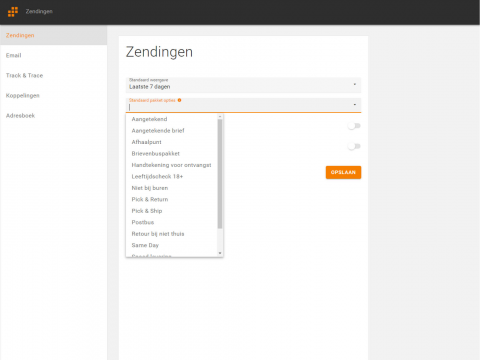This screenshot has height=360, width=480.
Task: Choose Leeftijdscheck 18+ option
Action: (171, 176)
